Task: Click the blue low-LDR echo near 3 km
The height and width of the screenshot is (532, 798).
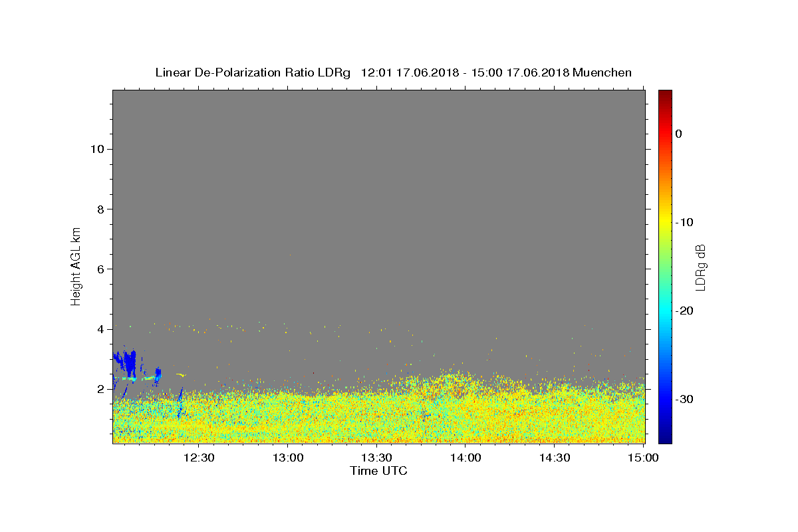Action: (x=130, y=363)
